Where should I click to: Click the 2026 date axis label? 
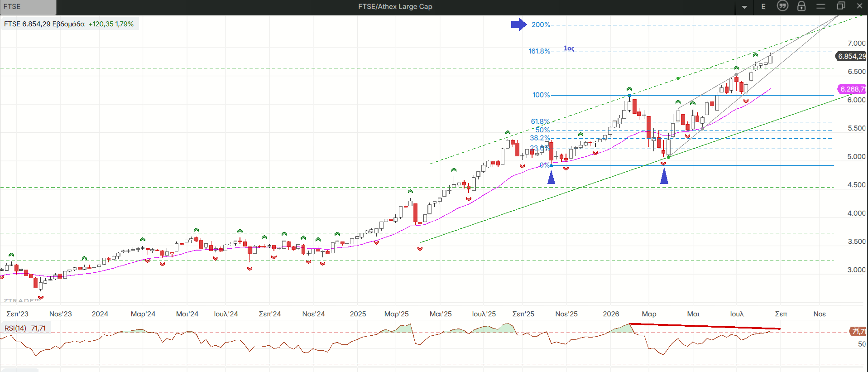point(611,314)
